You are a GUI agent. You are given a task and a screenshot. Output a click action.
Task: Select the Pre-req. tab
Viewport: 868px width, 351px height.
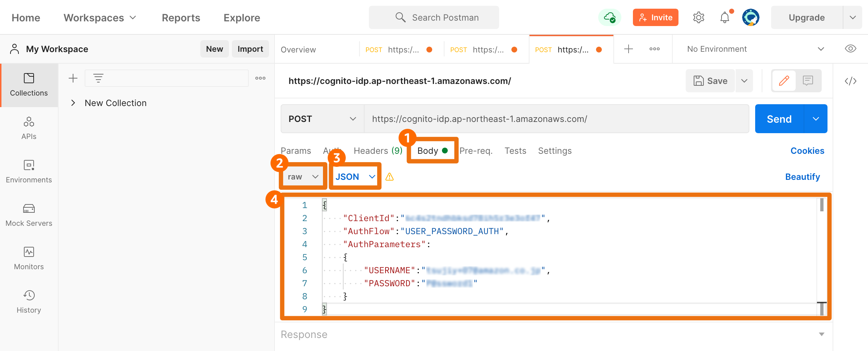click(476, 151)
